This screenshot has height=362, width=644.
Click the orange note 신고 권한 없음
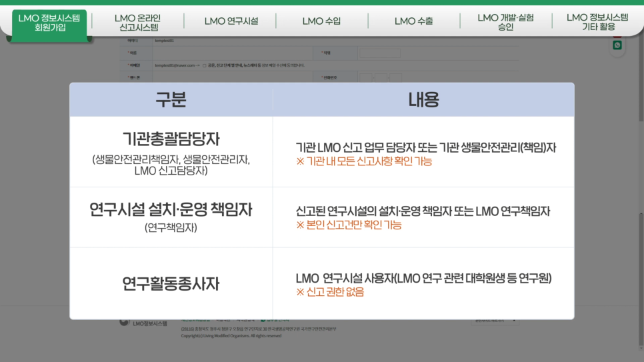pos(330,292)
